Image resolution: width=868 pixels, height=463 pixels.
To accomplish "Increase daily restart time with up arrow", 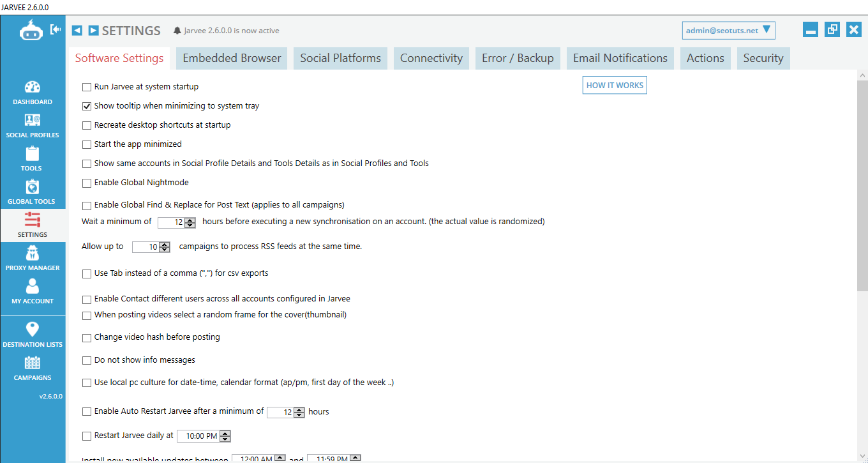I will coord(225,433).
